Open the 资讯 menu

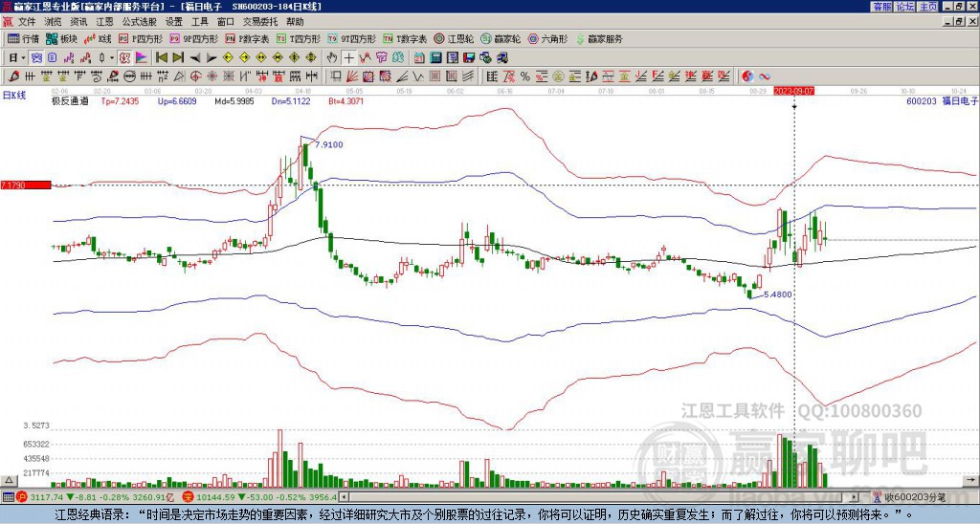pos(78,22)
